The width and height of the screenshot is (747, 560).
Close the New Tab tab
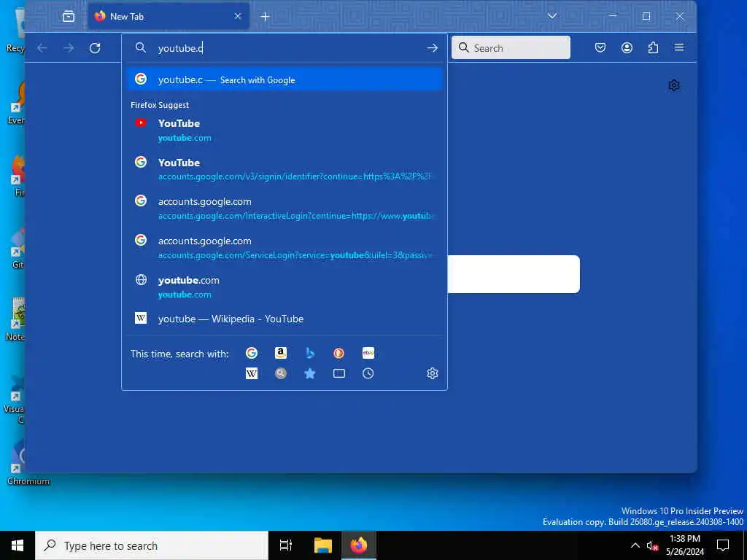coord(238,16)
